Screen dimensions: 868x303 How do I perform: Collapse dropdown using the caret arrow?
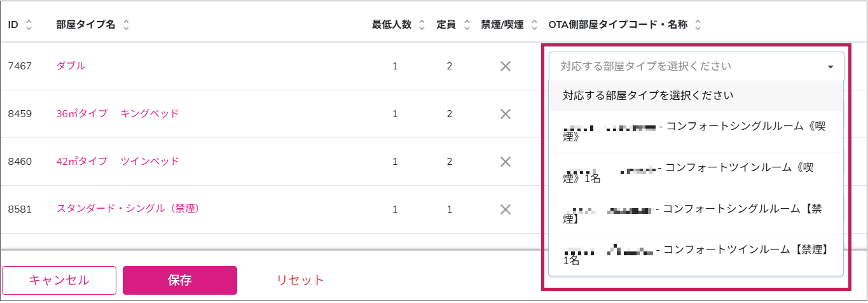830,67
